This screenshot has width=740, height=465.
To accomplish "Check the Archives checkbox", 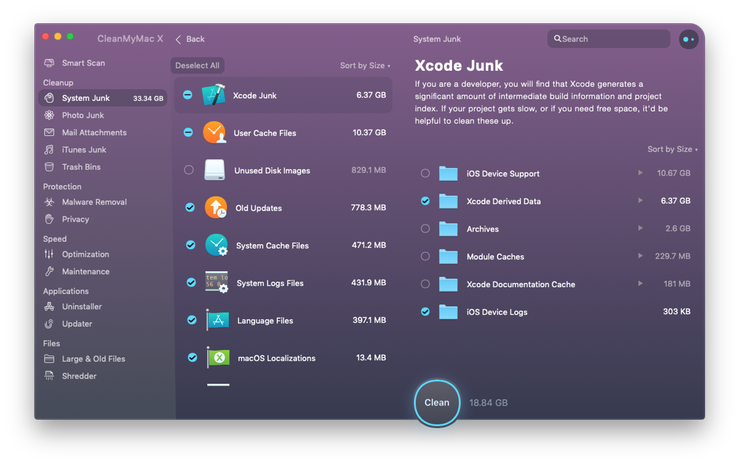I will coord(425,228).
